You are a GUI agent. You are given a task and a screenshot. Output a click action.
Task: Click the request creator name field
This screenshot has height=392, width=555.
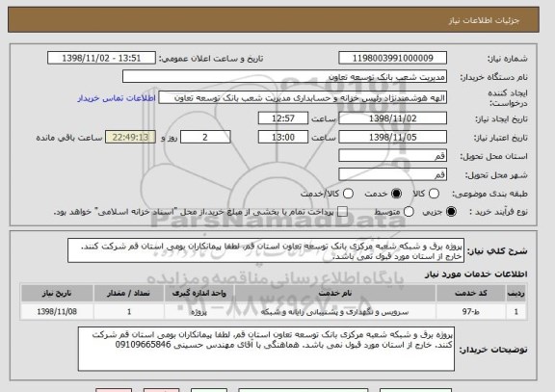click(x=303, y=97)
